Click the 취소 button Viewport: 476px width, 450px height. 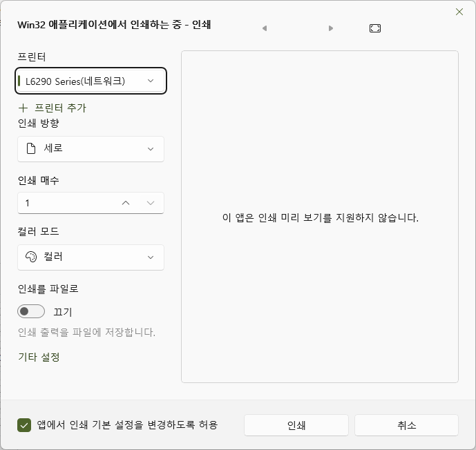click(x=406, y=425)
